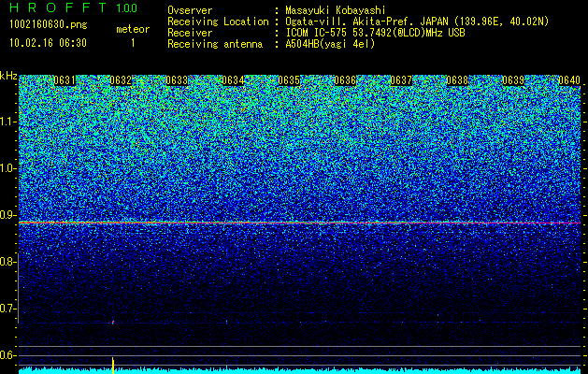The height and width of the screenshot is (374, 588).
Task: Click the meteor count value 1
Action: pos(133,43)
